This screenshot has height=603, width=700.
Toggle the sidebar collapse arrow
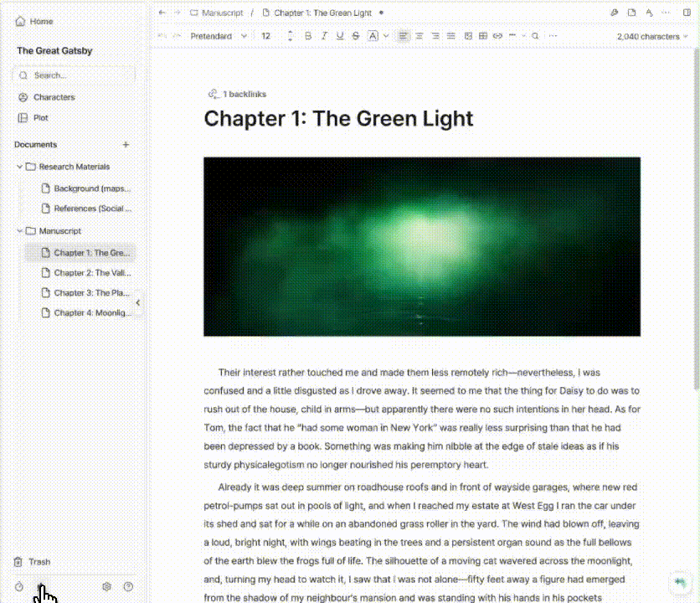click(x=138, y=303)
